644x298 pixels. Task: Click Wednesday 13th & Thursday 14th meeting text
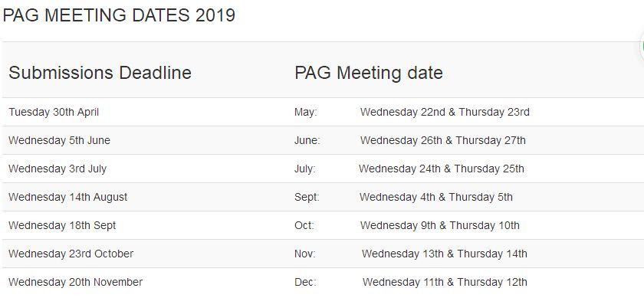[x=444, y=254]
